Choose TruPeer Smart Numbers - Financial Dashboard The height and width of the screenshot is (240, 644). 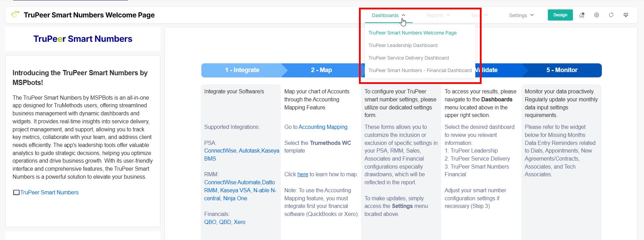pyautogui.click(x=420, y=70)
